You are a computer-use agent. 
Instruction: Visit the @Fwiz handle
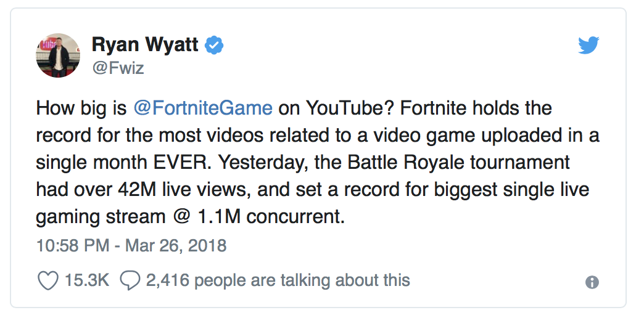click(x=118, y=67)
